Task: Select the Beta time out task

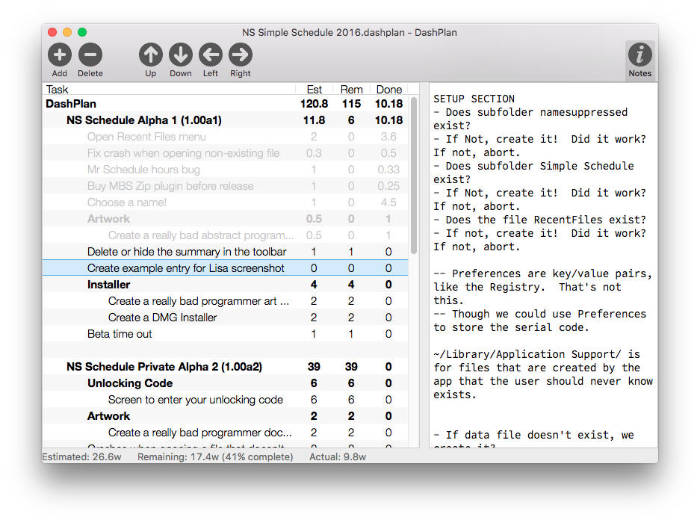Action: [x=225, y=334]
